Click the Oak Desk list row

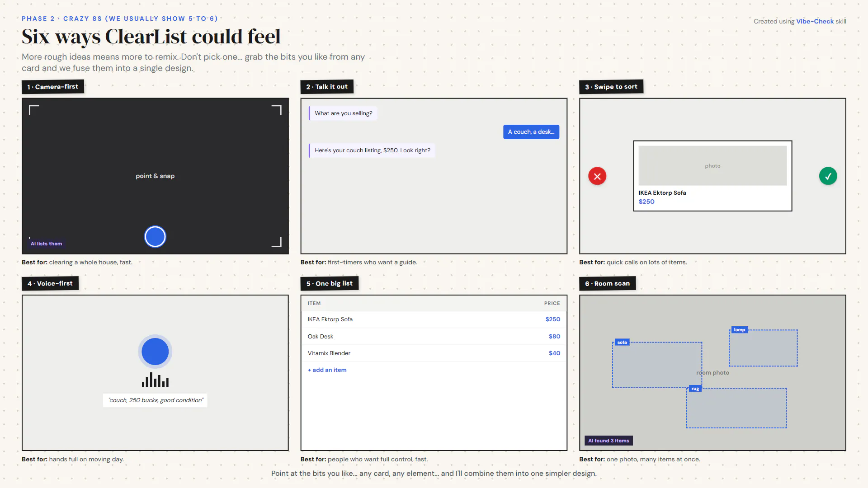pos(434,337)
